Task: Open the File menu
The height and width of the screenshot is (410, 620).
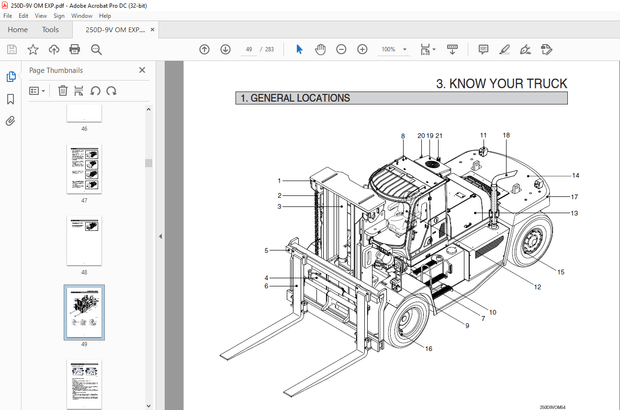Action: pyautogui.click(x=8, y=16)
